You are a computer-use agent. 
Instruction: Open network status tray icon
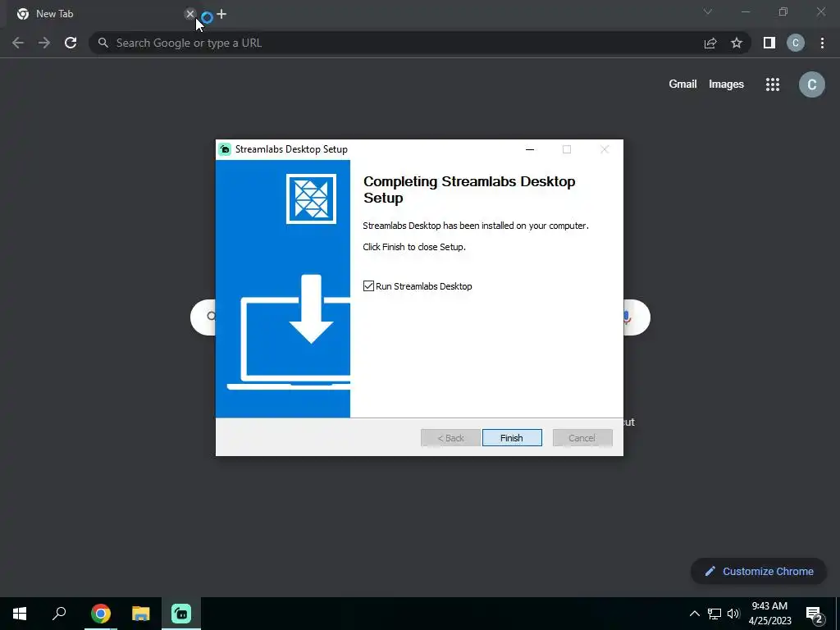(x=714, y=614)
